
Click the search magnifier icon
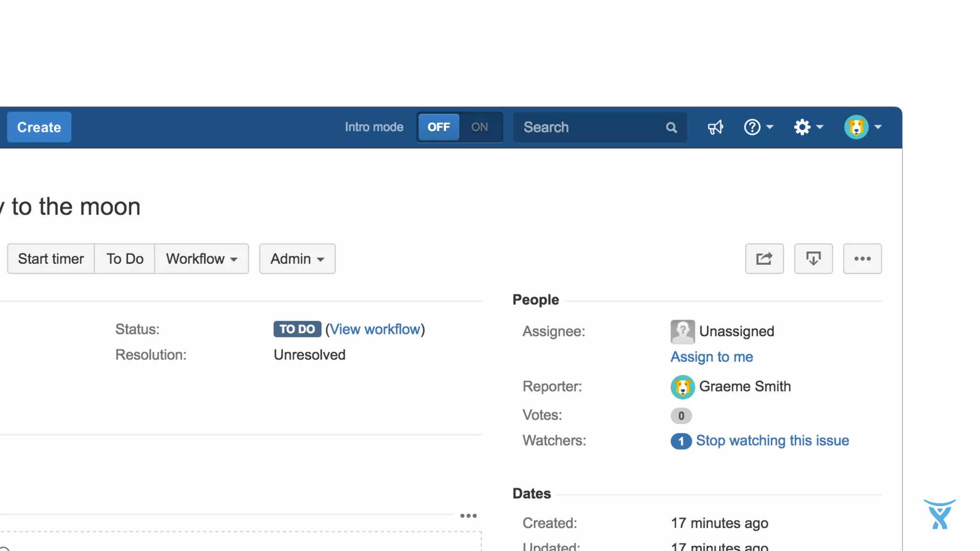point(671,128)
